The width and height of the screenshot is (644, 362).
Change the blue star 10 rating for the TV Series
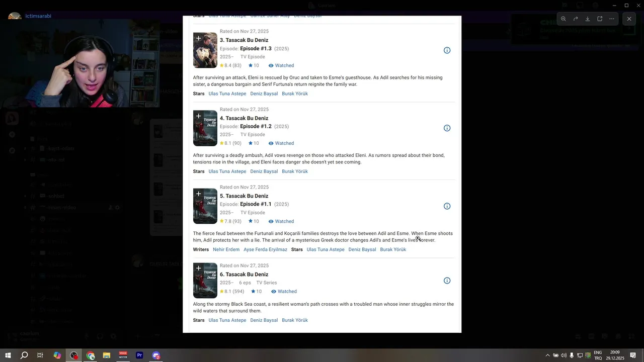(257, 292)
